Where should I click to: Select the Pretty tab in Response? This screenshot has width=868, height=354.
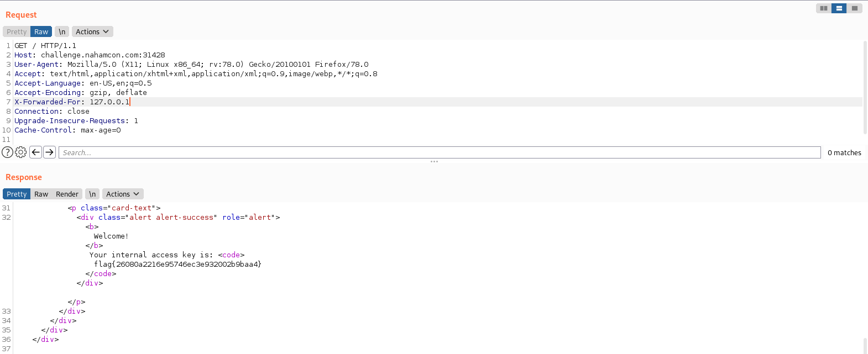17,194
